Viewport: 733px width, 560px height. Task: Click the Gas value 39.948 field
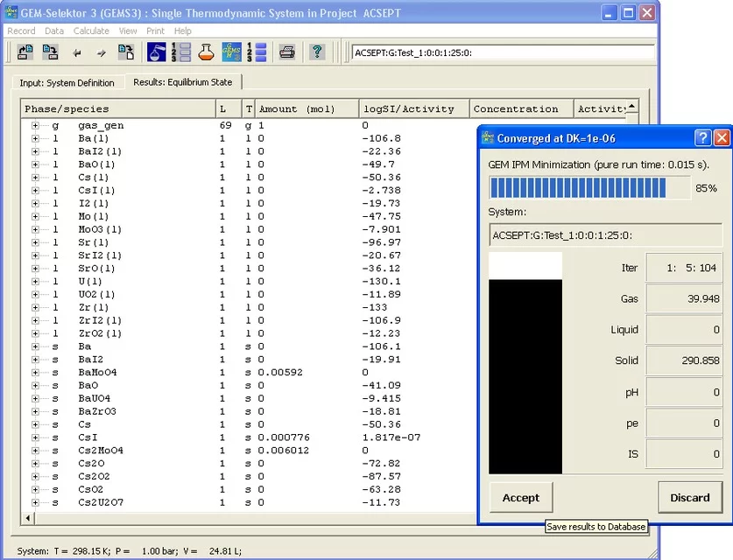684,298
